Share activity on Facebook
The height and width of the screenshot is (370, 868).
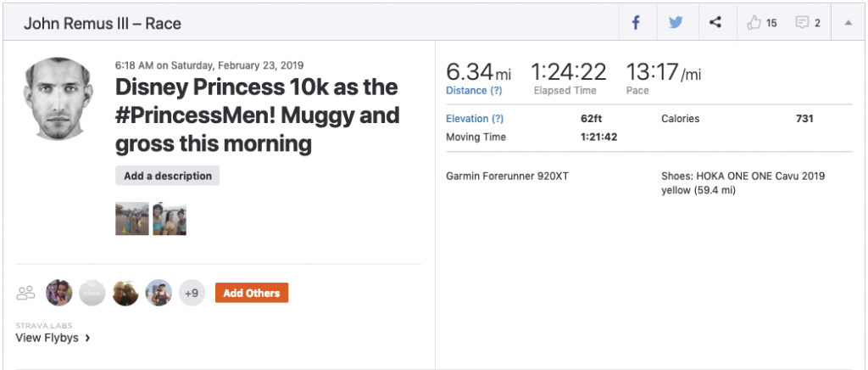pos(636,23)
